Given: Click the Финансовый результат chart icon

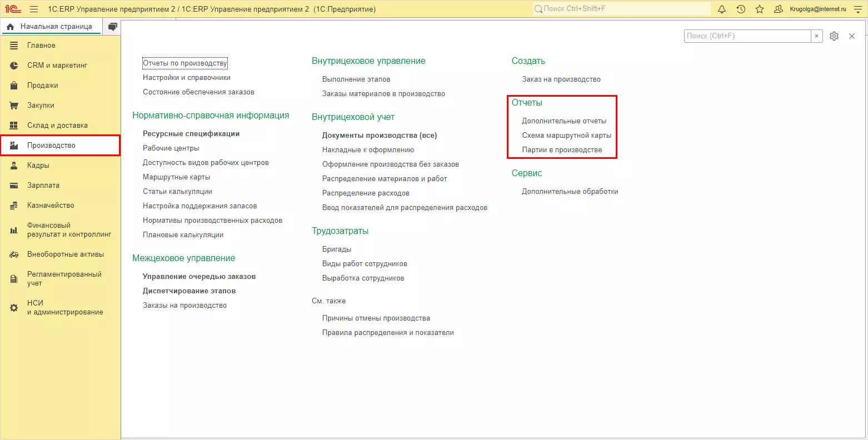Looking at the screenshot, I should click(x=14, y=230).
